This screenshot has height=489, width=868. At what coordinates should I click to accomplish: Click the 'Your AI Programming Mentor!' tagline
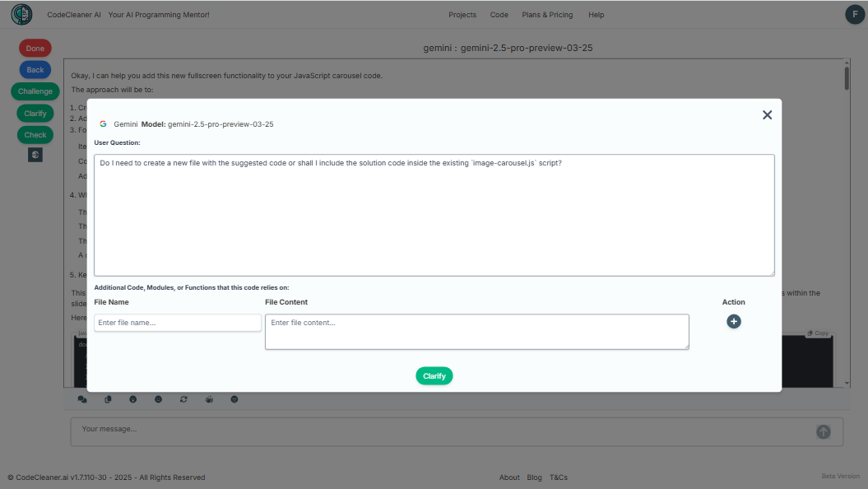tap(159, 15)
